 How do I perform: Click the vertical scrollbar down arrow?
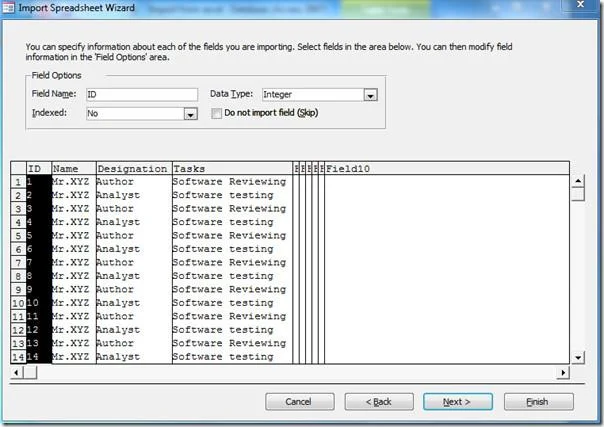(578, 357)
